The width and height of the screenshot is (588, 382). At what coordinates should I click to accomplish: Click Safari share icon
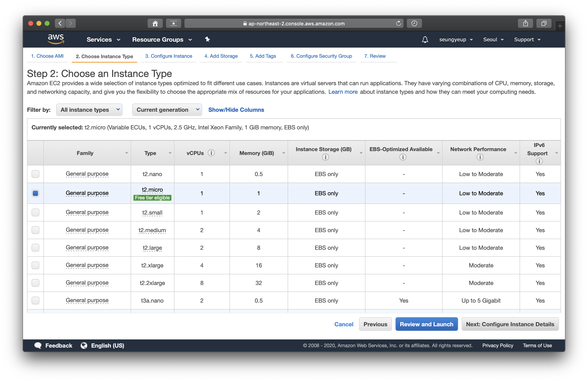(x=525, y=24)
